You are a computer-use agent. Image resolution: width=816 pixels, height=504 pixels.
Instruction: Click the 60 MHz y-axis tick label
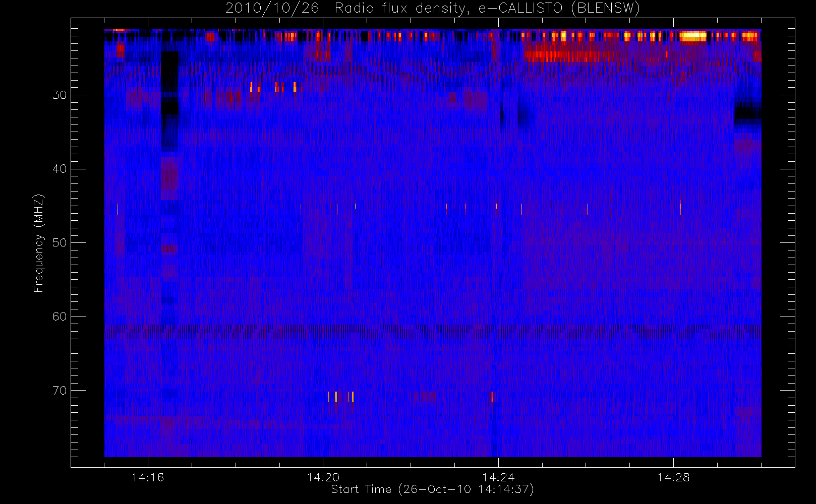[x=60, y=317]
